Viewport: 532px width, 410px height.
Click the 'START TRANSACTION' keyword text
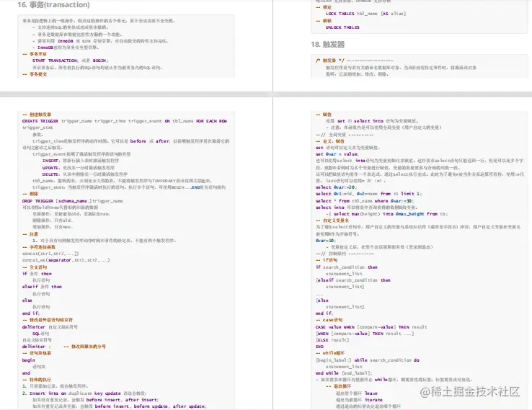56,61
